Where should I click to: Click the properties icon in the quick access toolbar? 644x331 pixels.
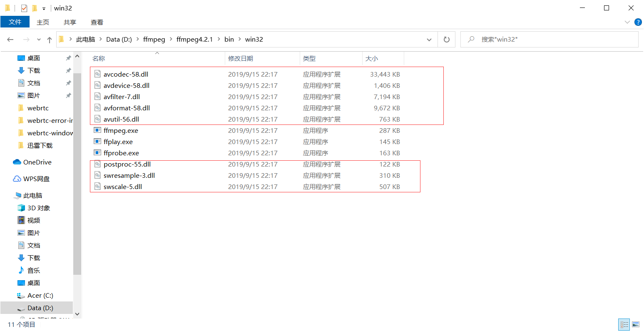[24, 8]
